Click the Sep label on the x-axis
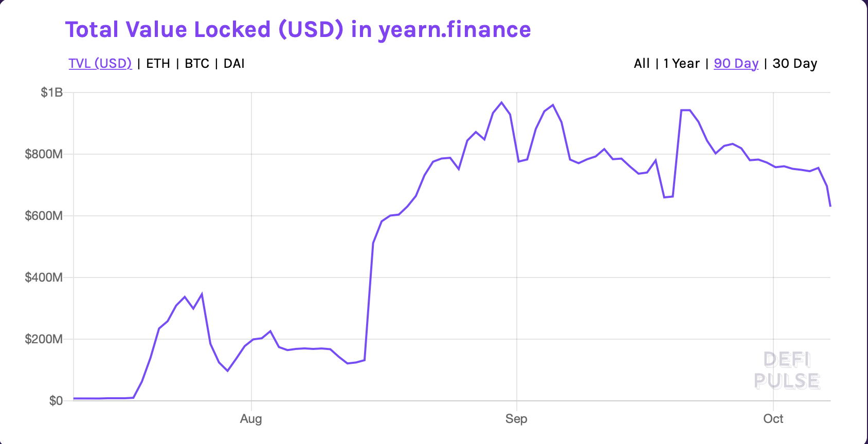 516,419
